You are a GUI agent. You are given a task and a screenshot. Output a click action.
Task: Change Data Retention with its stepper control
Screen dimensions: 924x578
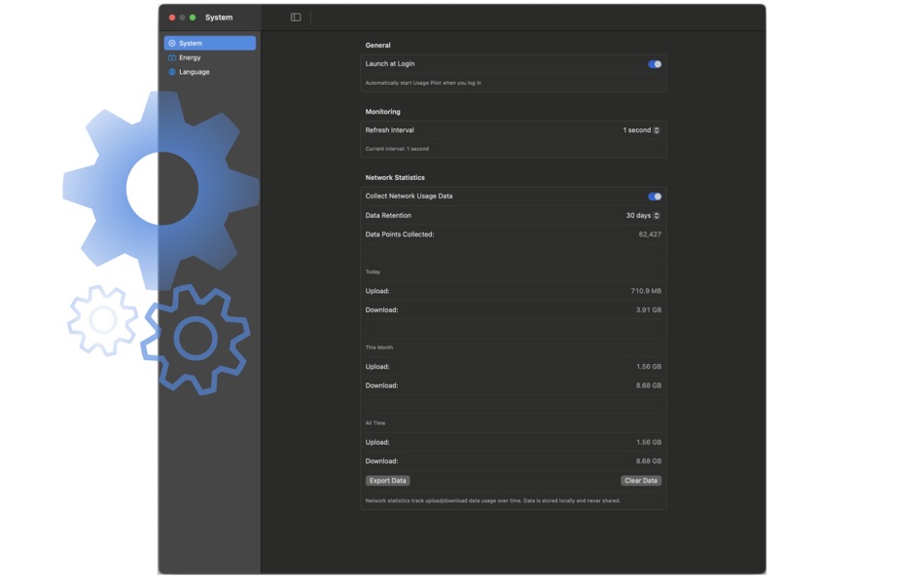(x=656, y=215)
